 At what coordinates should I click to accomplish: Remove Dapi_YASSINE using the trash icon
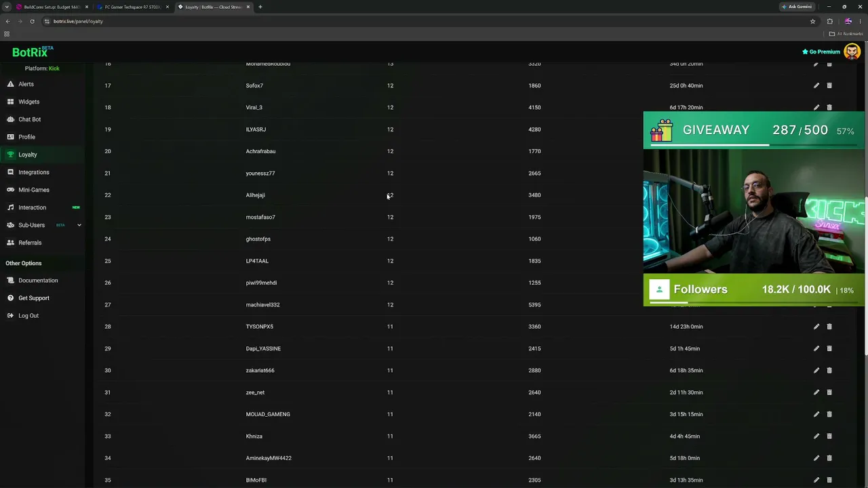pyautogui.click(x=829, y=348)
